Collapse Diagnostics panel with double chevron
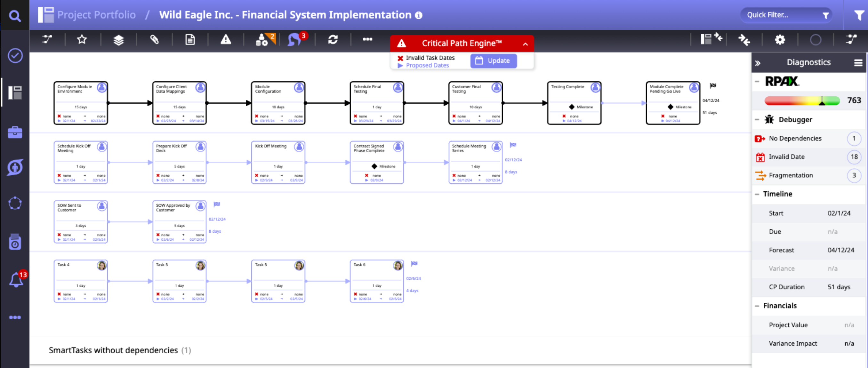The height and width of the screenshot is (368, 868). (x=758, y=63)
